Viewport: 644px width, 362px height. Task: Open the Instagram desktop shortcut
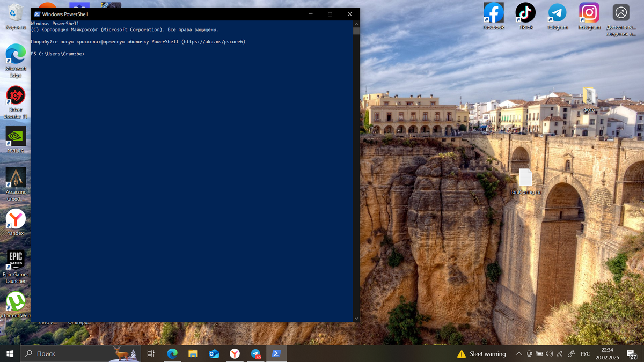pyautogui.click(x=589, y=16)
